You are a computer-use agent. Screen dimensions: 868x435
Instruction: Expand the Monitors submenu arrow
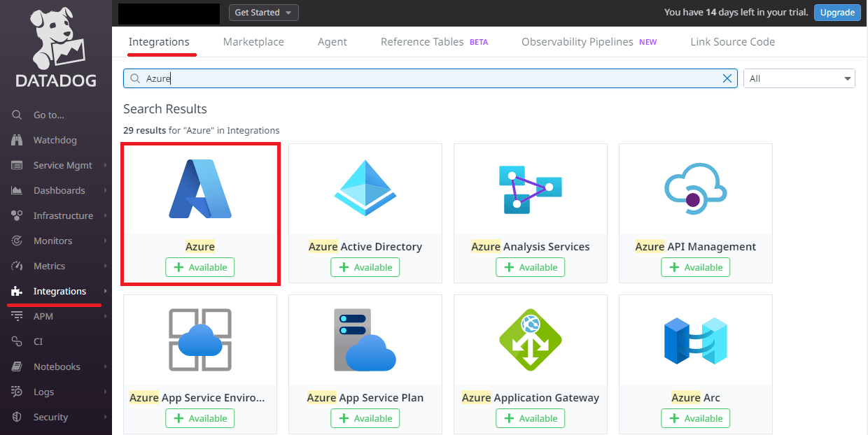pyautogui.click(x=106, y=241)
